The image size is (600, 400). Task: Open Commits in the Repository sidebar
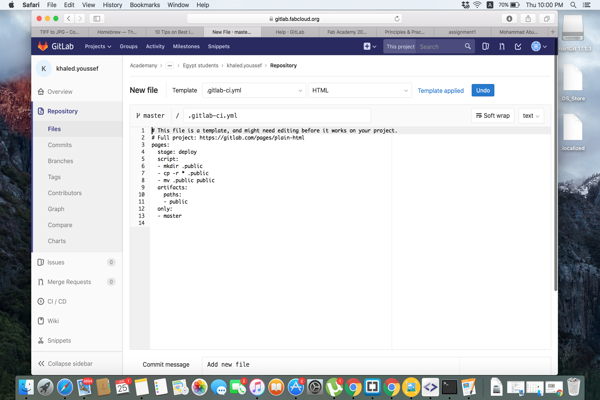(x=60, y=145)
